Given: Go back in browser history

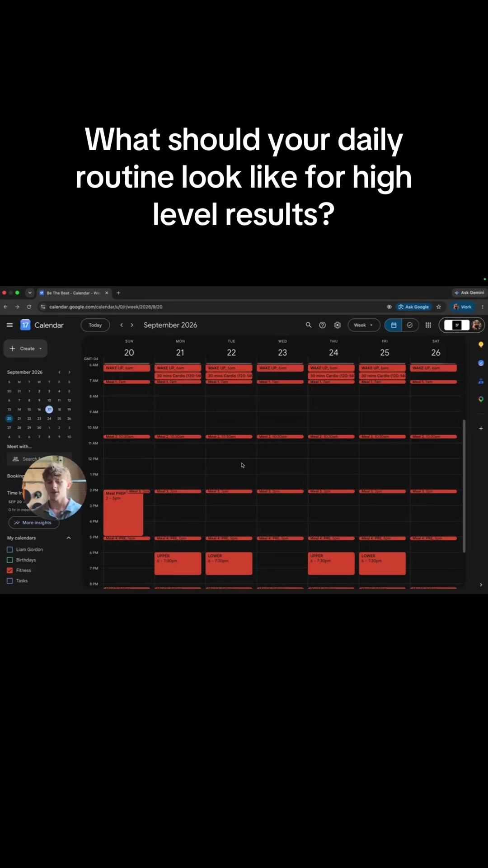Looking at the screenshot, I should 5,307.
